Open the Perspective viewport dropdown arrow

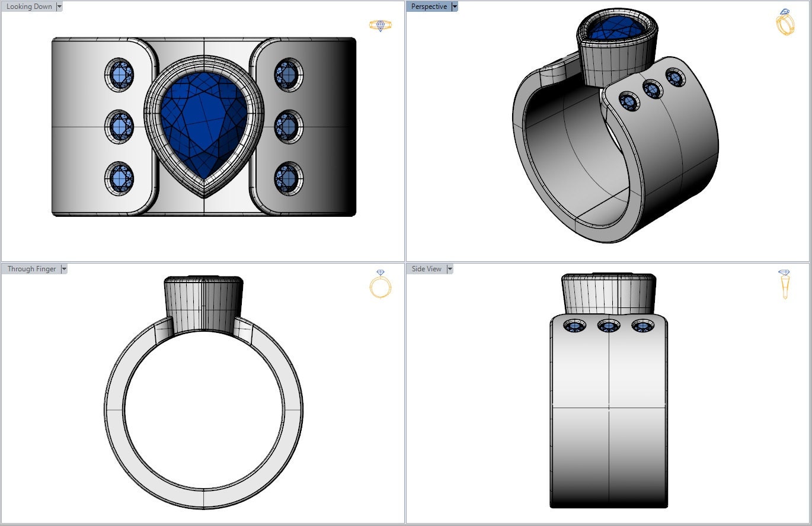tap(455, 7)
